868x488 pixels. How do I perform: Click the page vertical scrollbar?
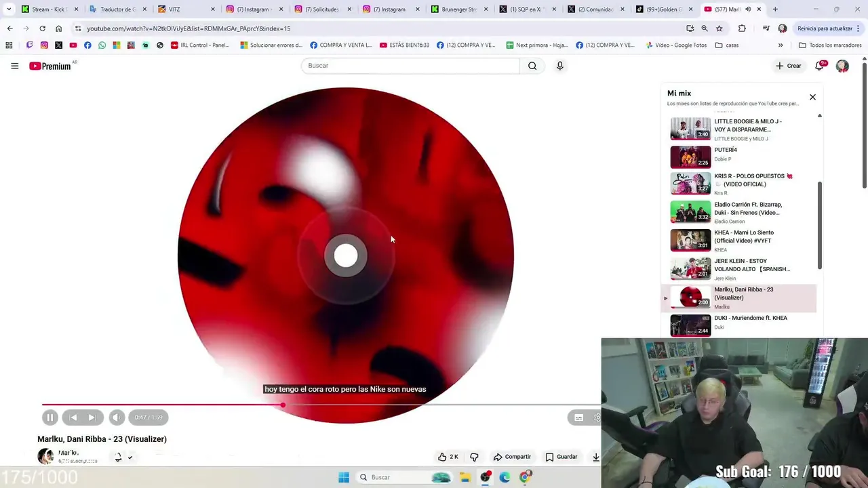[x=864, y=125]
